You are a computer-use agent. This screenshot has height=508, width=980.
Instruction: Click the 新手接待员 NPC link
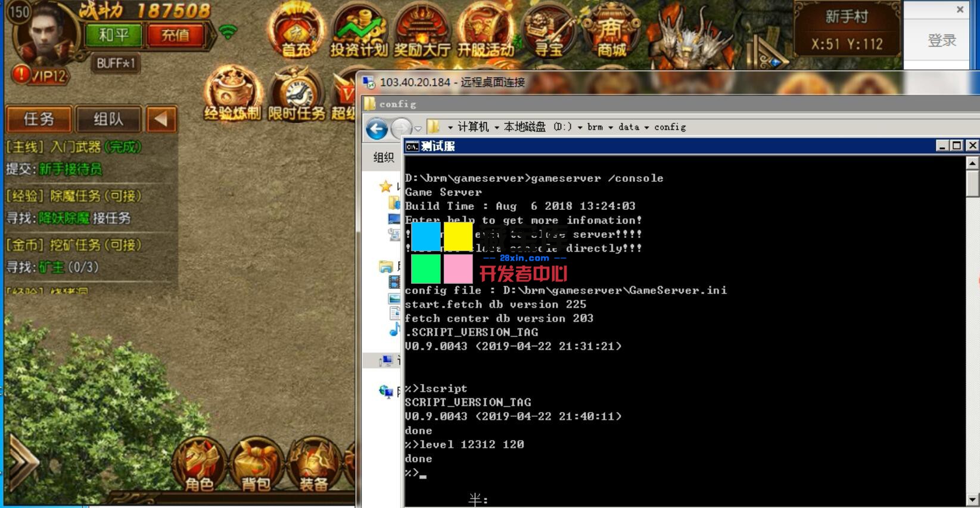(x=70, y=169)
